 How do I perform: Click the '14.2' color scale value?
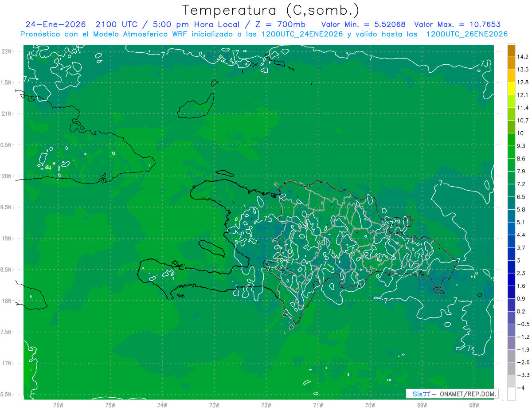[523, 57]
